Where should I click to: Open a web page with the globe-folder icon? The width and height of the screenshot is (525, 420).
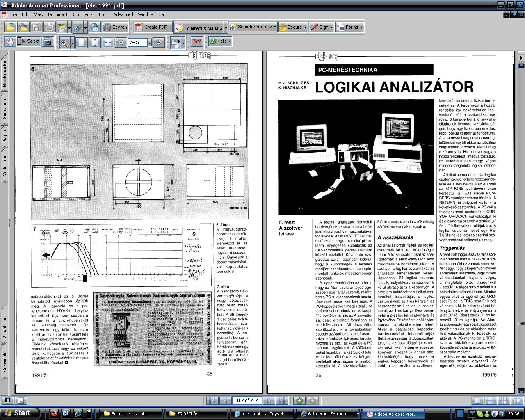[23, 27]
